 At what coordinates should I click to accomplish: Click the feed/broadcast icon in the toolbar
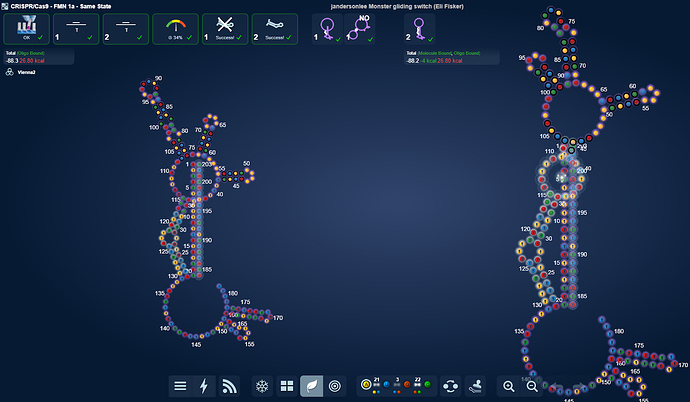(x=230, y=386)
